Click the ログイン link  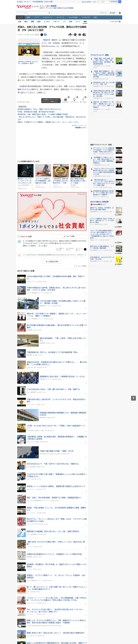tap(42, 8)
